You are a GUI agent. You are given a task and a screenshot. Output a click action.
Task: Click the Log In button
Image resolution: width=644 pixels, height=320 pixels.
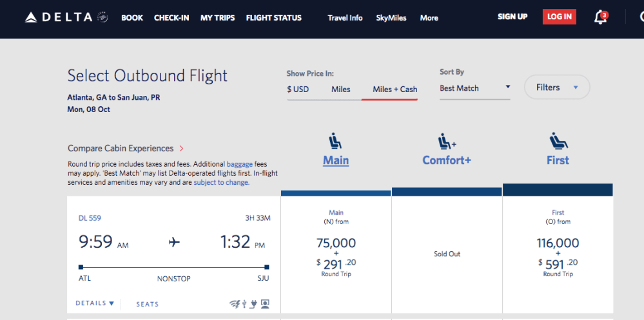(559, 17)
